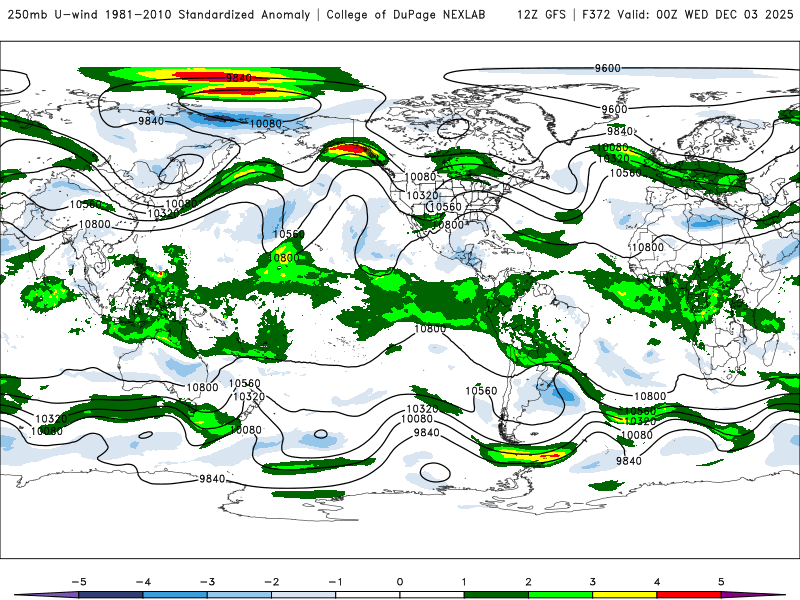The image size is (800, 600).
Task: Click the '0' colorbar label
Action: click(400, 582)
